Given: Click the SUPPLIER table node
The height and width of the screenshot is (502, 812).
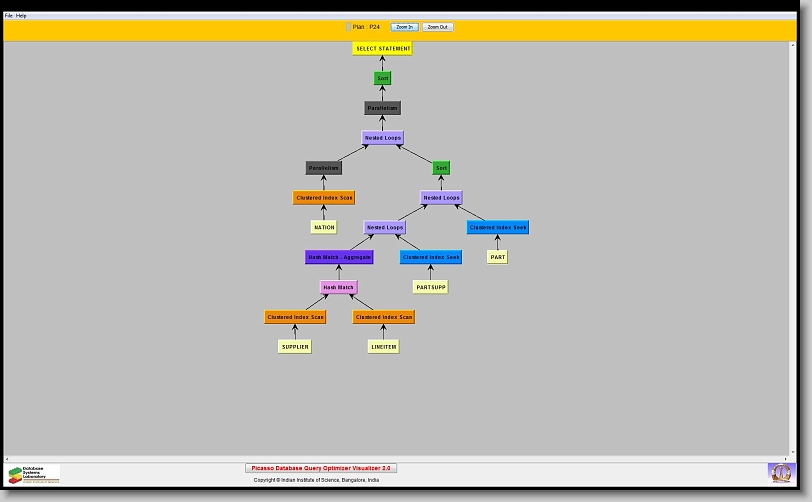Looking at the screenshot, I should [295, 347].
